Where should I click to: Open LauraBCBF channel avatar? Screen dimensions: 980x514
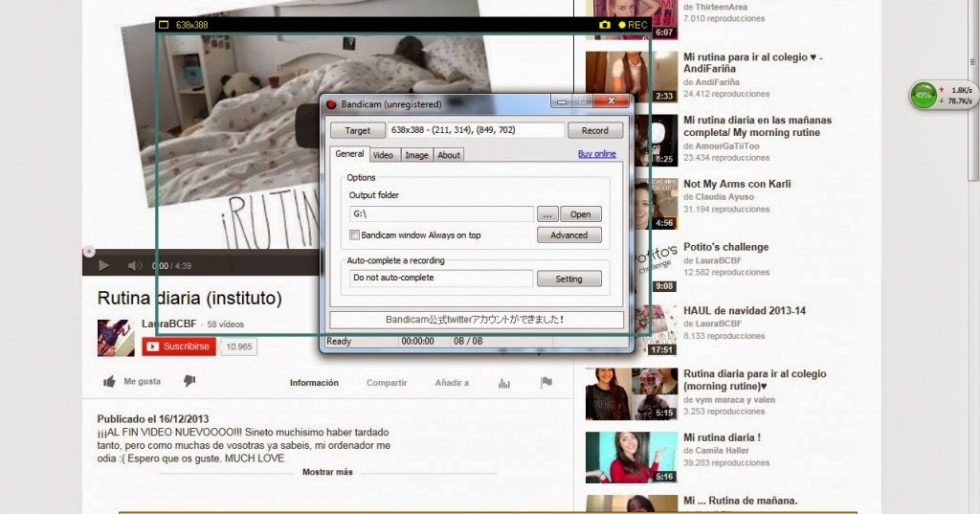pos(116,338)
